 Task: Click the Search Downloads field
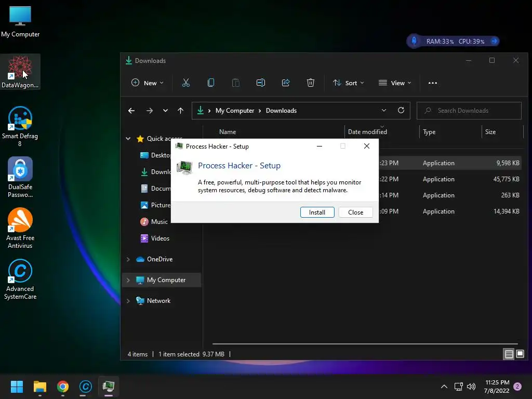click(x=469, y=111)
